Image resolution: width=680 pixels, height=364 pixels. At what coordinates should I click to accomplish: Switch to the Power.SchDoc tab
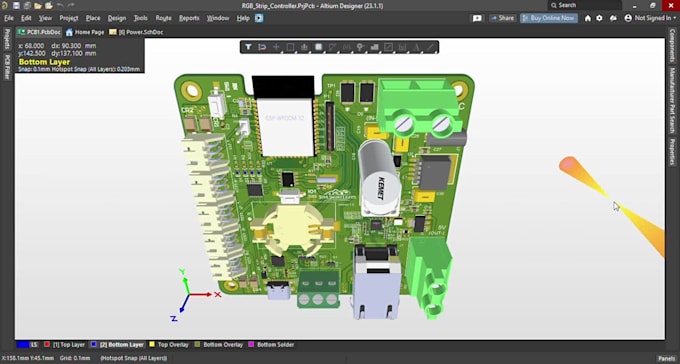pos(136,32)
